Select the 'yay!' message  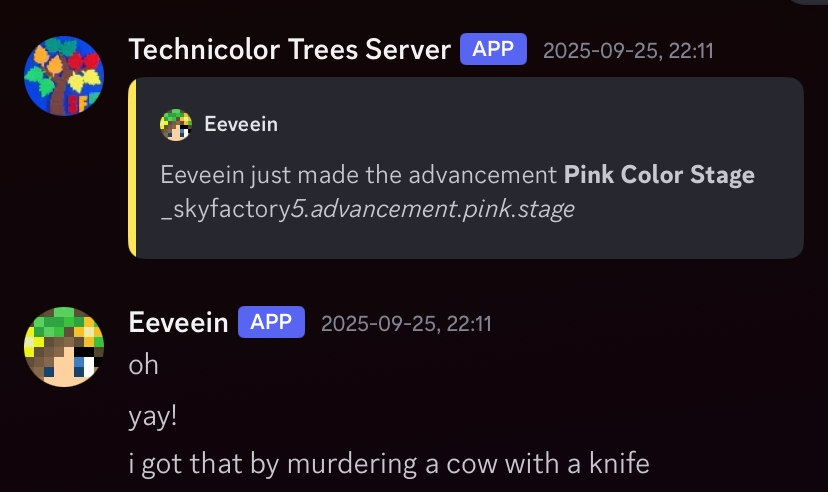click(x=153, y=416)
